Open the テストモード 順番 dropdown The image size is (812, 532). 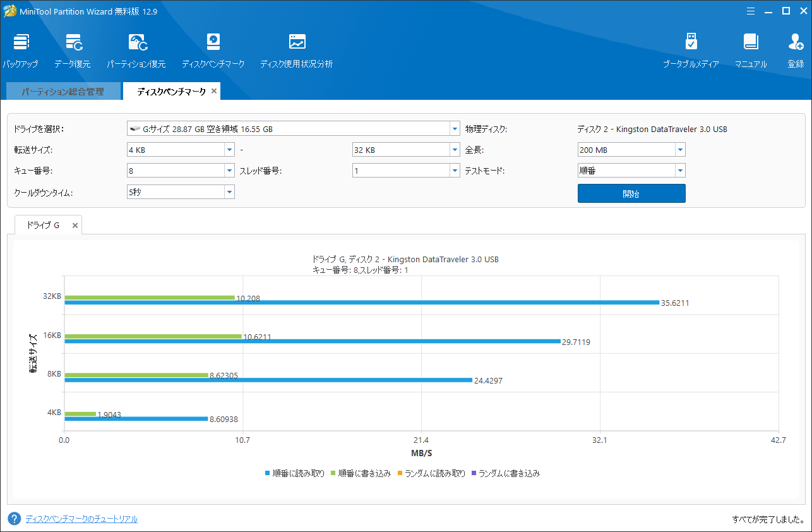680,171
